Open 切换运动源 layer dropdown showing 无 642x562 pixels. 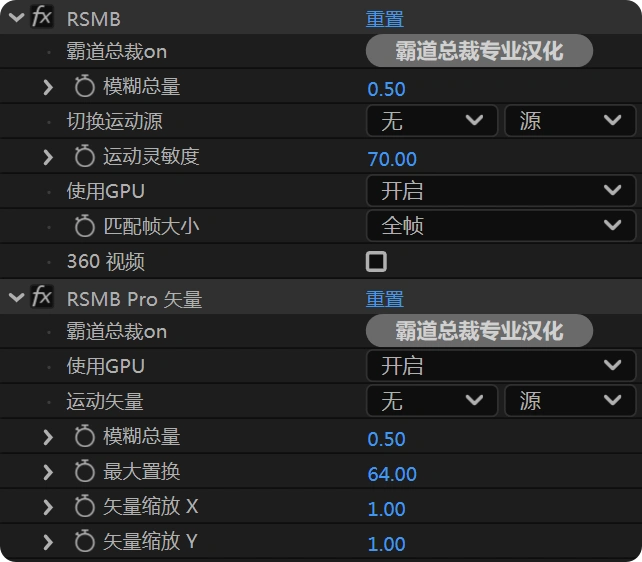coord(432,121)
